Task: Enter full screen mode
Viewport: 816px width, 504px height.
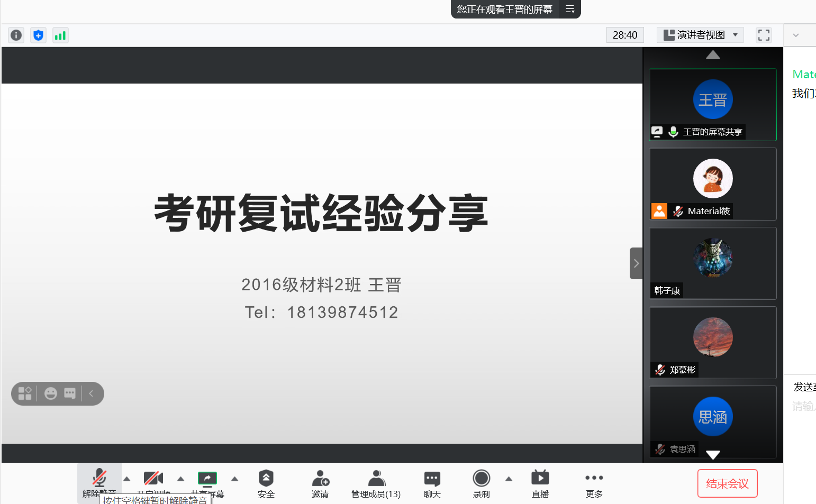Action: click(x=764, y=35)
